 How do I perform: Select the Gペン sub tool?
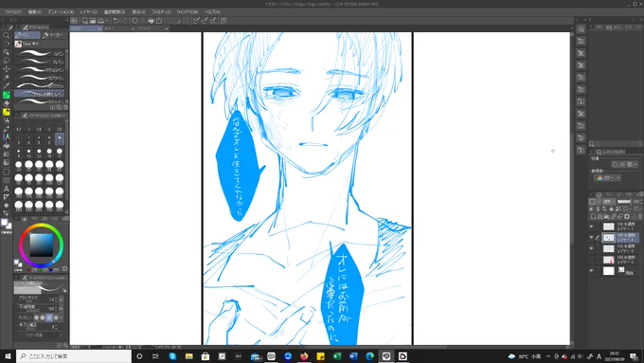(x=40, y=53)
